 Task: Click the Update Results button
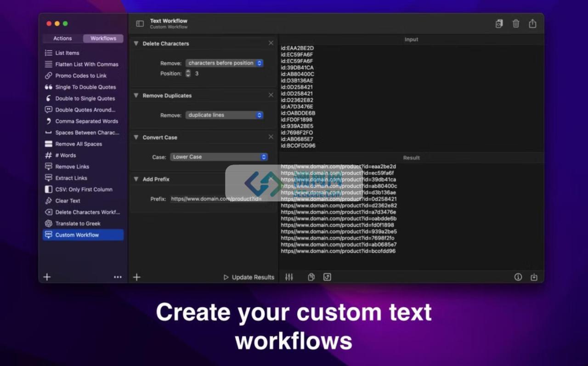coord(249,277)
